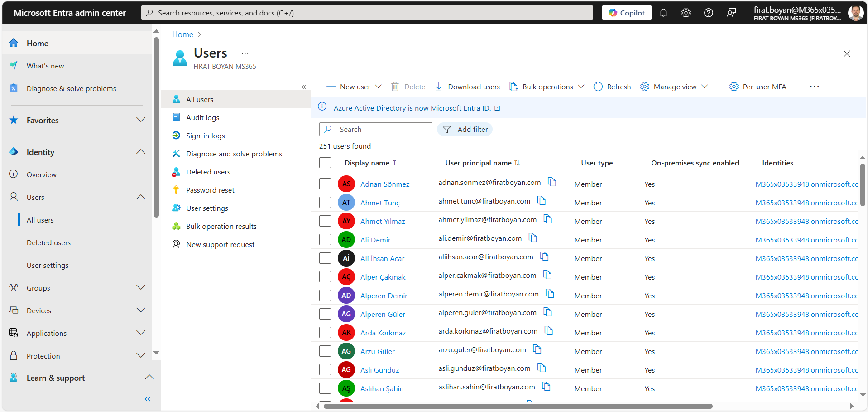
Task: Check the box for Ali Demir
Action: click(325, 240)
